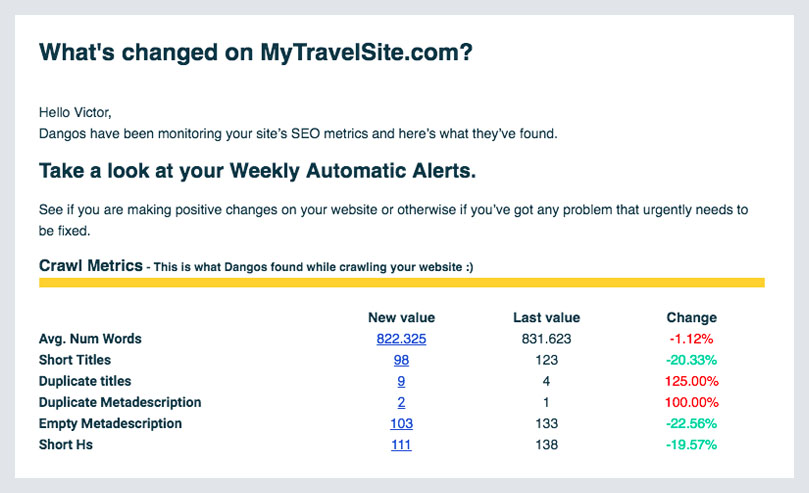This screenshot has width=809, height=493.
Task: Click the New value column header
Action: (401, 318)
